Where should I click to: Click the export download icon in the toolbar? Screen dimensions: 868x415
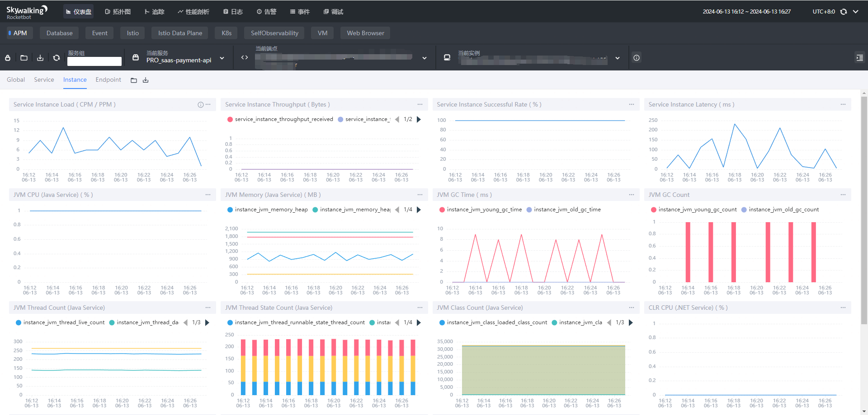pyautogui.click(x=40, y=58)
